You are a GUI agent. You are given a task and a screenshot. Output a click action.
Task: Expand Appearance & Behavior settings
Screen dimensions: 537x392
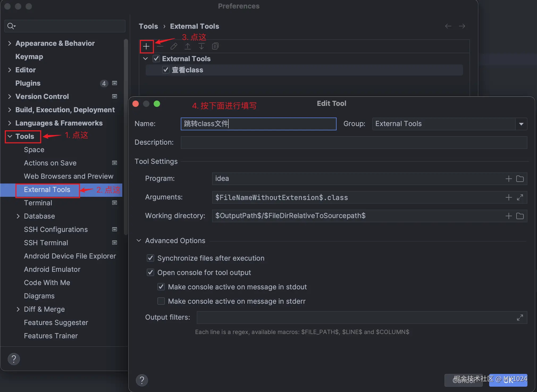point(10,43)
